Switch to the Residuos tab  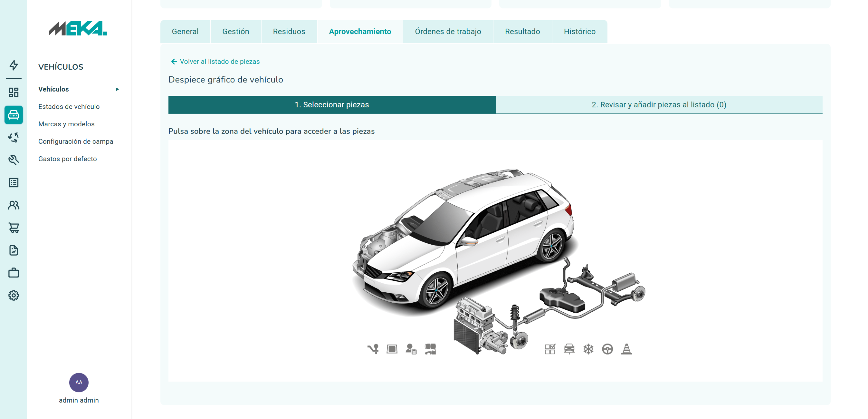(x=289, y=31)
